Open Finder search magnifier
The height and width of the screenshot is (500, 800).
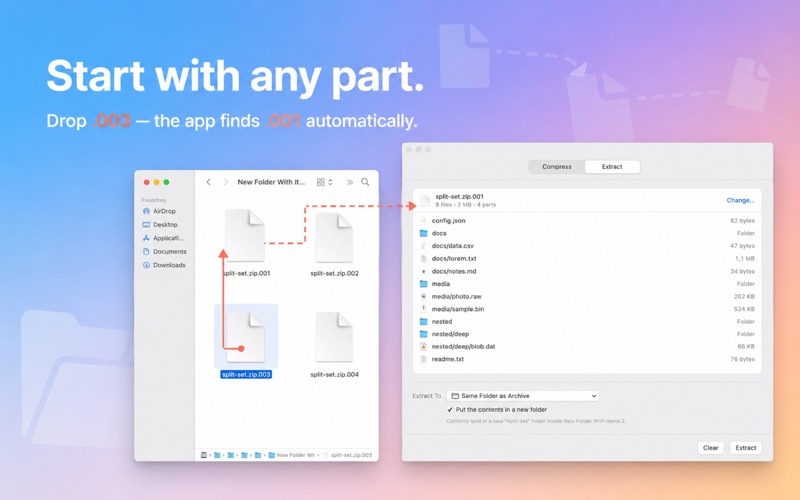point(365,182)
